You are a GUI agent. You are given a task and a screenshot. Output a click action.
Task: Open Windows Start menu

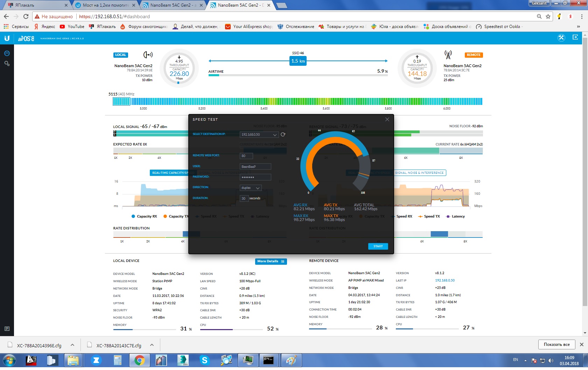tap(9, 361)
